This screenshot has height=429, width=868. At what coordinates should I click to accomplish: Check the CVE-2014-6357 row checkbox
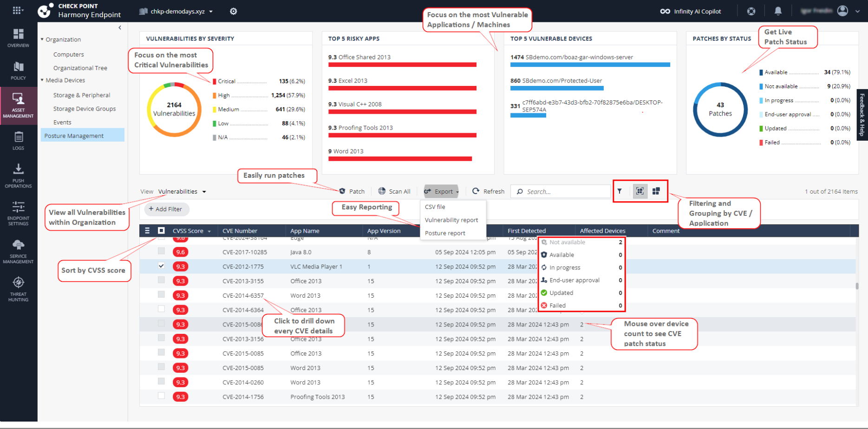pos(161,294)
